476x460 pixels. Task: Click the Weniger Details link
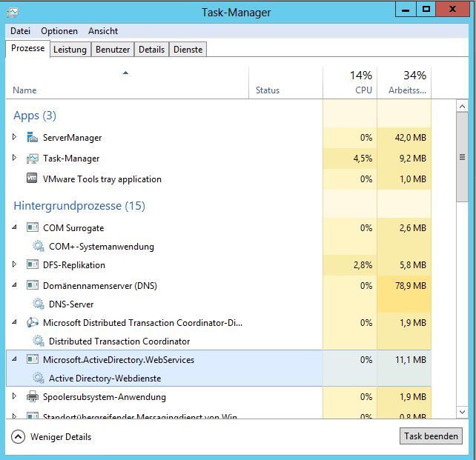tap(61, 437)
